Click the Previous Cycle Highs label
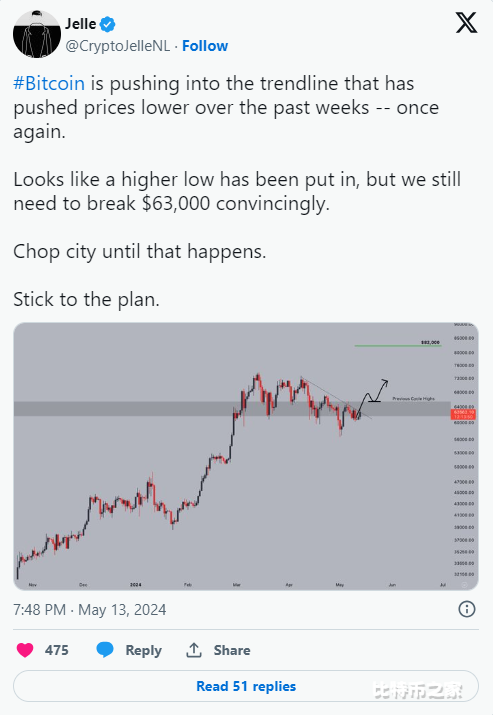Image resolution: width=493 pixels, height=715 pixels. 414,399
